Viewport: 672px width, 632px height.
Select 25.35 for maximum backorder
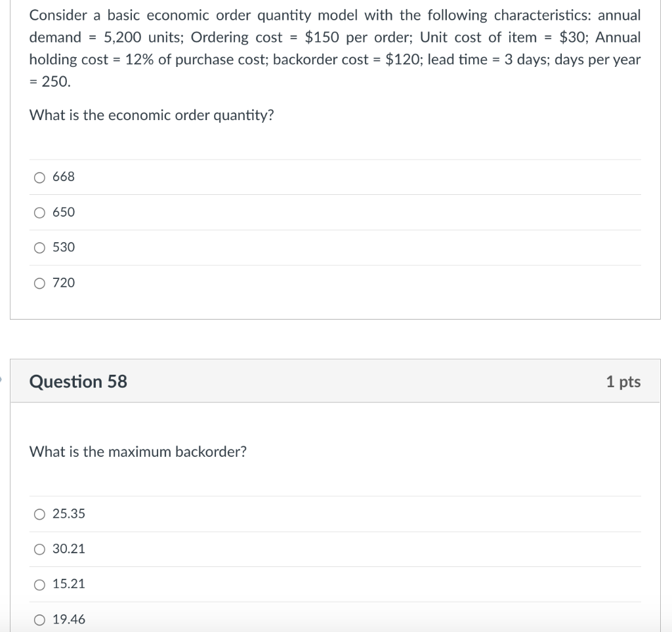point(39,514)
